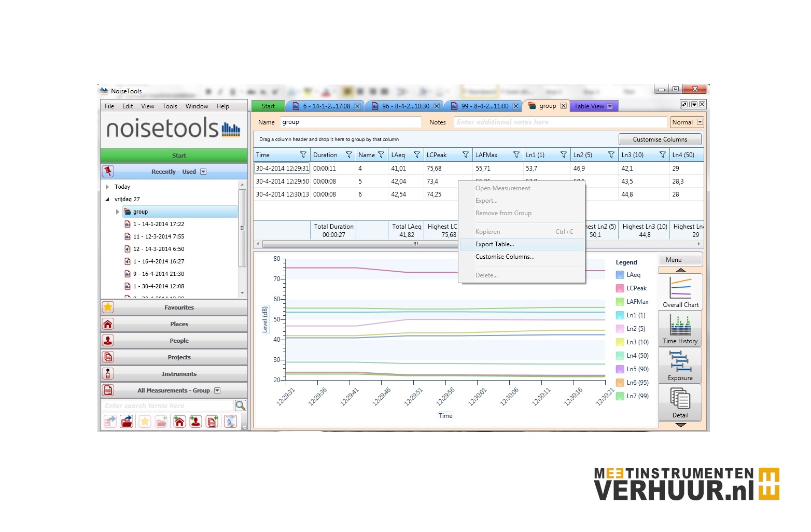
Task: Switch to the Overall Chart view
Action: pos(680,292)
